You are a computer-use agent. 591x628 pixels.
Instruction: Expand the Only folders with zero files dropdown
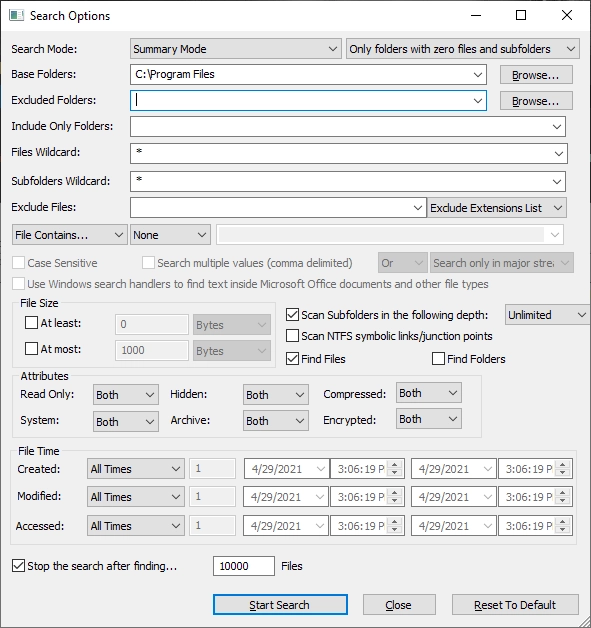coord(462,49)
